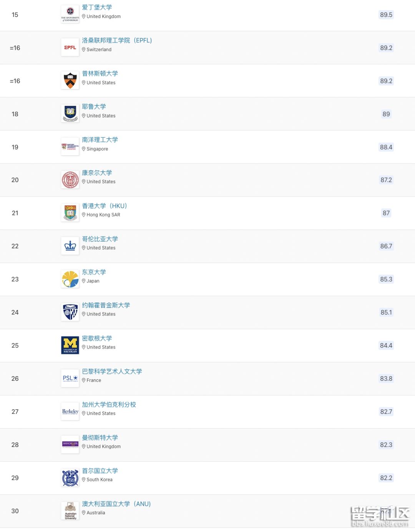This screenshot has height=532, width=415.
Task: Click the University of Edinburgh logo
Action: click(70, 15)
